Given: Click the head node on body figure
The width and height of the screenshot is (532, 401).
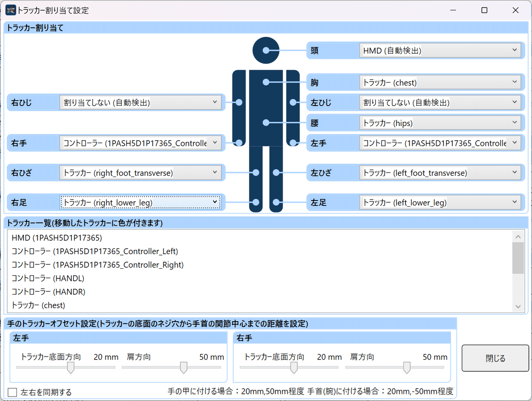Looking at the screenshot, I should click(x=266, y=51).
